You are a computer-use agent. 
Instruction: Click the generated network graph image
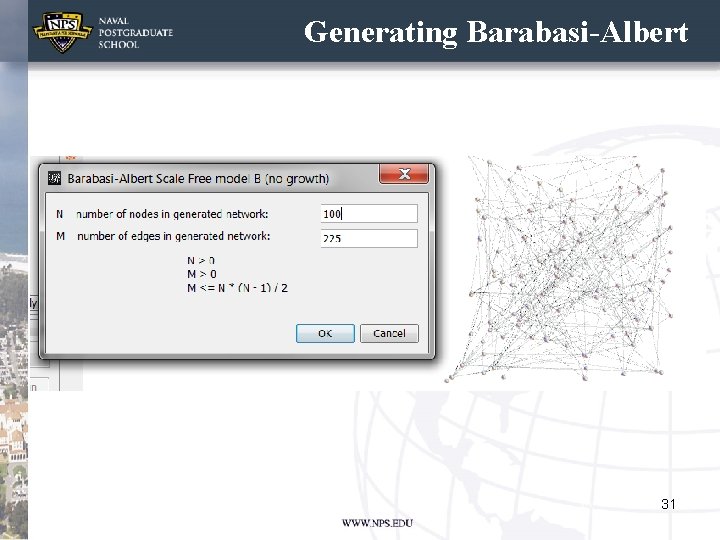coord(559,269)
